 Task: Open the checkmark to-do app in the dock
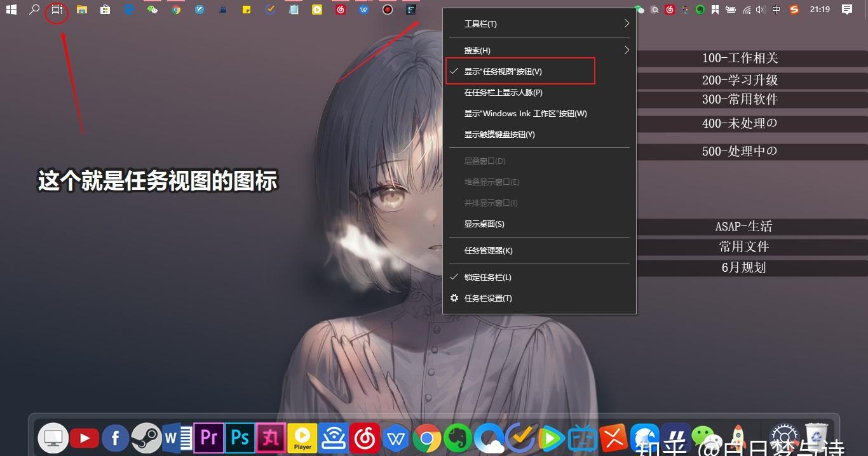click(521, 438)
